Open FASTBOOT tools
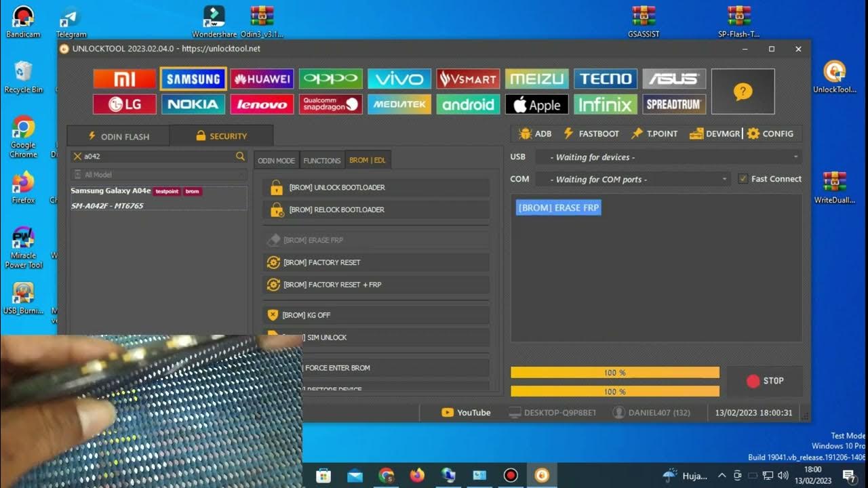Image resolution: width=868 pixels, height=488 pixels. tap(591, 134)
